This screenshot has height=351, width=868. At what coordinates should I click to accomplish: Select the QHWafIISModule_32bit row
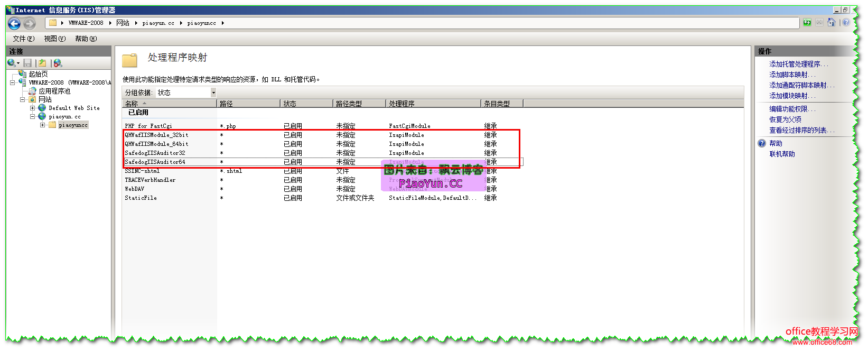click(x=322, y=135)
